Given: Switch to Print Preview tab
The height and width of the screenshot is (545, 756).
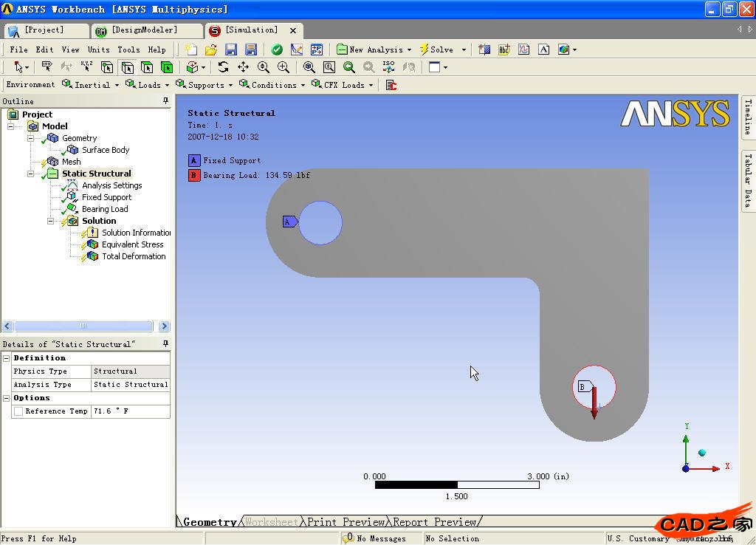Looking at the screenshot, I should click(x=346, y=522).
